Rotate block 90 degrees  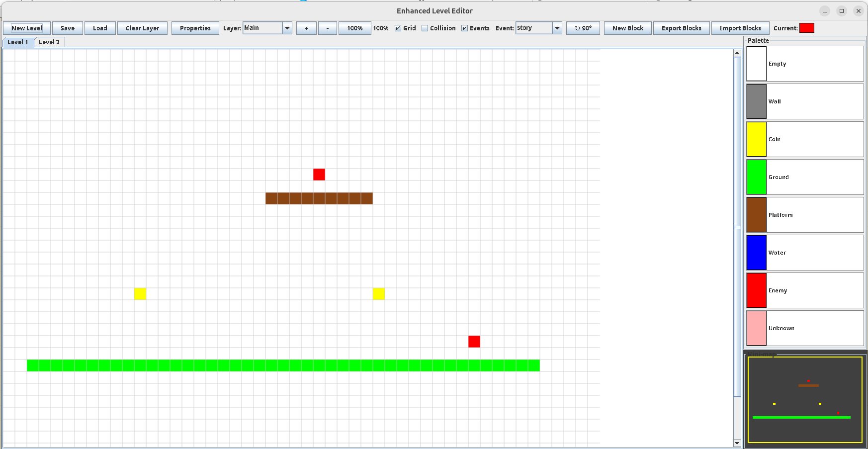coord(583,28)
